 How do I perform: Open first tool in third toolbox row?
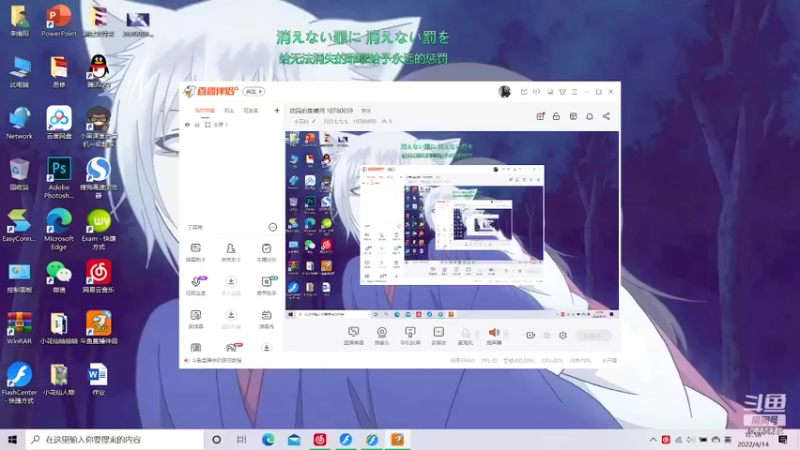click(195, 319)
